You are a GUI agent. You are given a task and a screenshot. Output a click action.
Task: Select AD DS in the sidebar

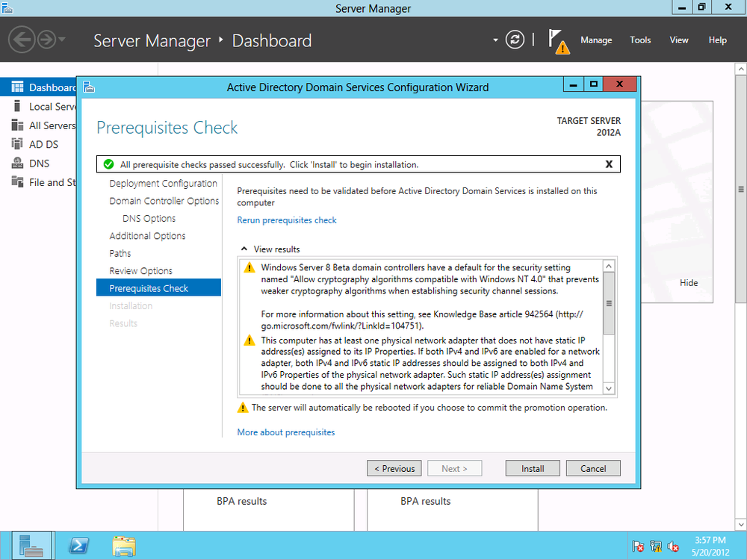point(39,144)
